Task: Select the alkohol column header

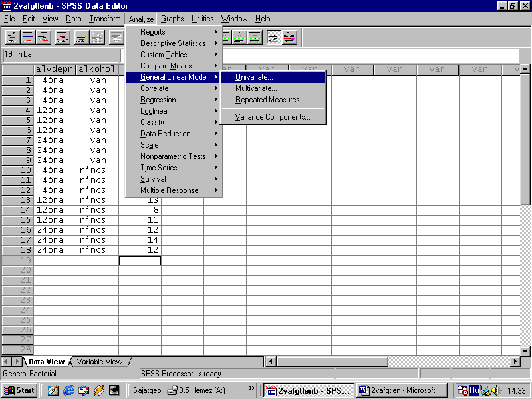Action: click(97, 69)
